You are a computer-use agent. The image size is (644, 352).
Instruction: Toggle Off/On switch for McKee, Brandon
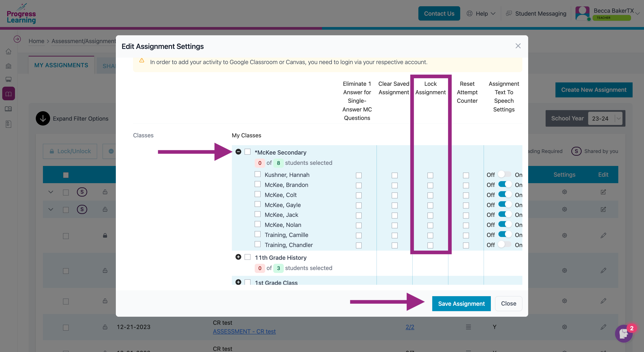pyautogui.click(x=504, y=184)
